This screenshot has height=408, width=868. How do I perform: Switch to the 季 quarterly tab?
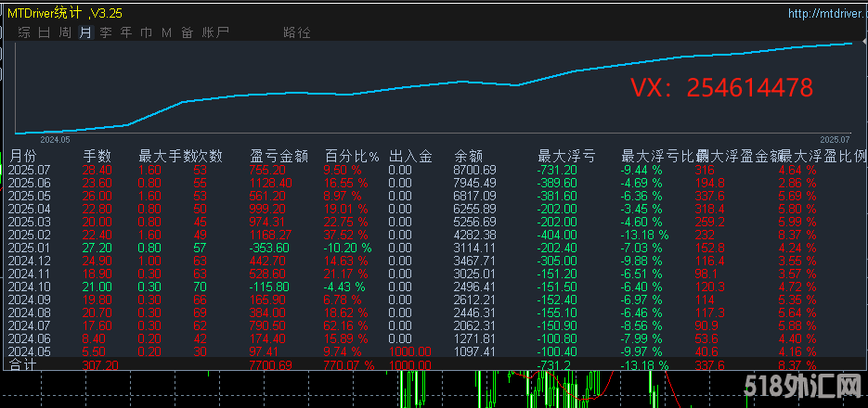[x=106, y=32]
